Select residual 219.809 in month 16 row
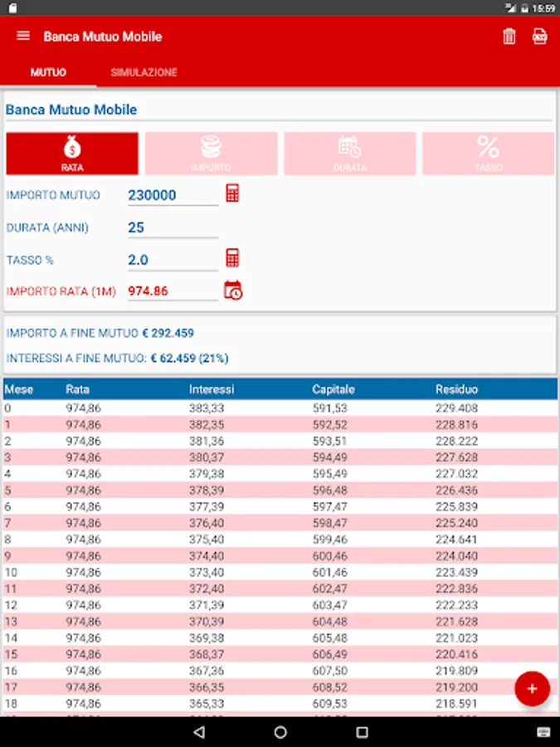The width and height of the screenshot is (560, 747). (x=456, y=671)
